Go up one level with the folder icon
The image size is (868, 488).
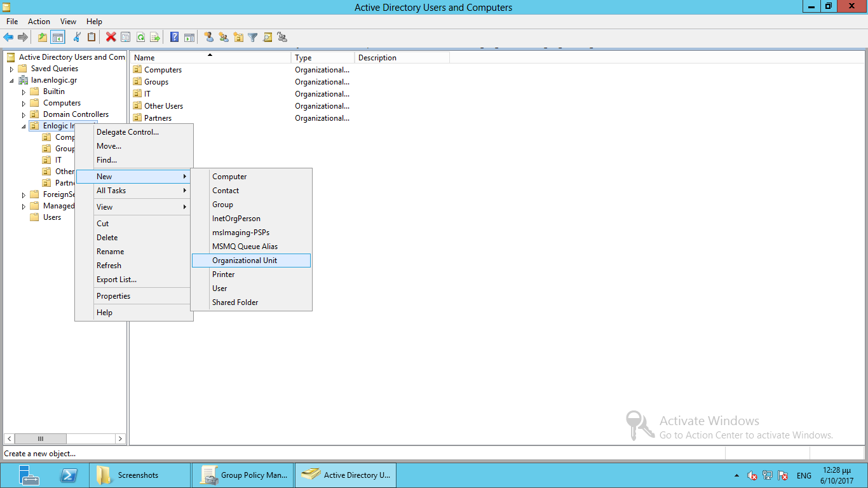click(x=43, y=37)
